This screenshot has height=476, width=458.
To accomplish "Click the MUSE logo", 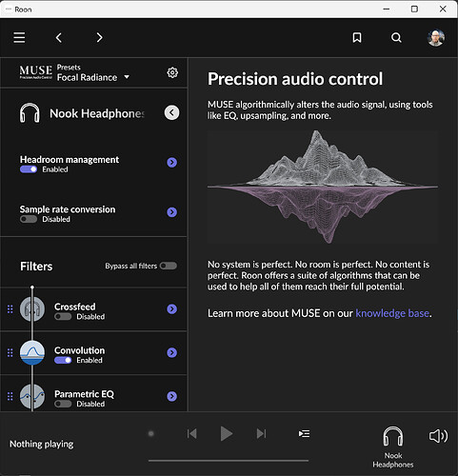I will (35, 72).
